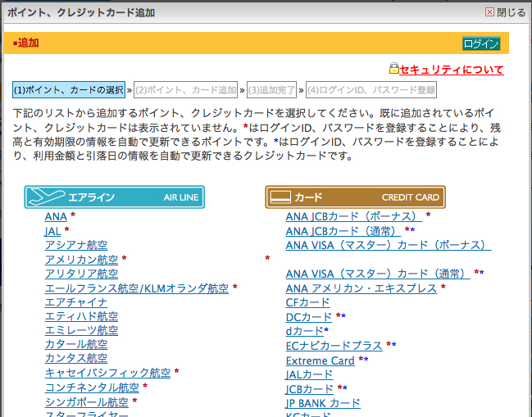Click the カード CREDIT CARD banner
The width and height of the screenshot is (532, 417).
355,197
